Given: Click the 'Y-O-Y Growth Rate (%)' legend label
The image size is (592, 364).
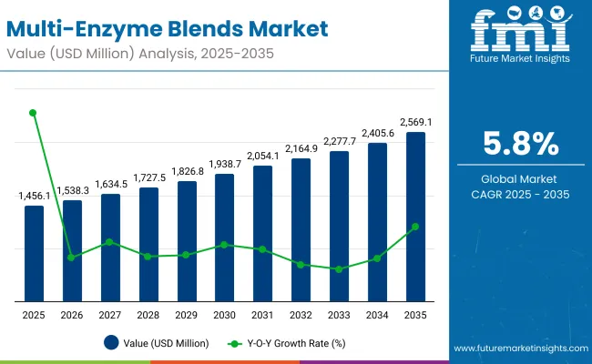Looking at the screenshot, I should (296, 343).
